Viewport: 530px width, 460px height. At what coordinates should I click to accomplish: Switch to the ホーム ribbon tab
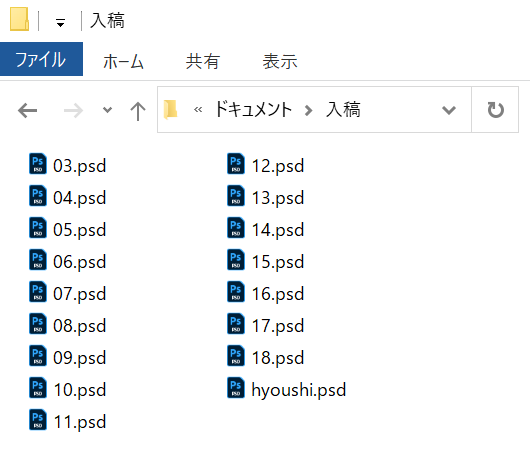[x=123, y=62]
